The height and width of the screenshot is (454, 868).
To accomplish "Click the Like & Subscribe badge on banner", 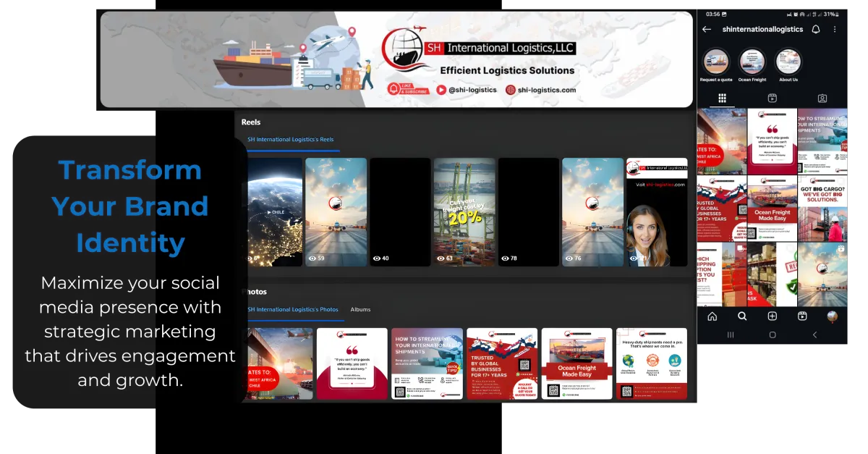I will (x=407, y=89).
